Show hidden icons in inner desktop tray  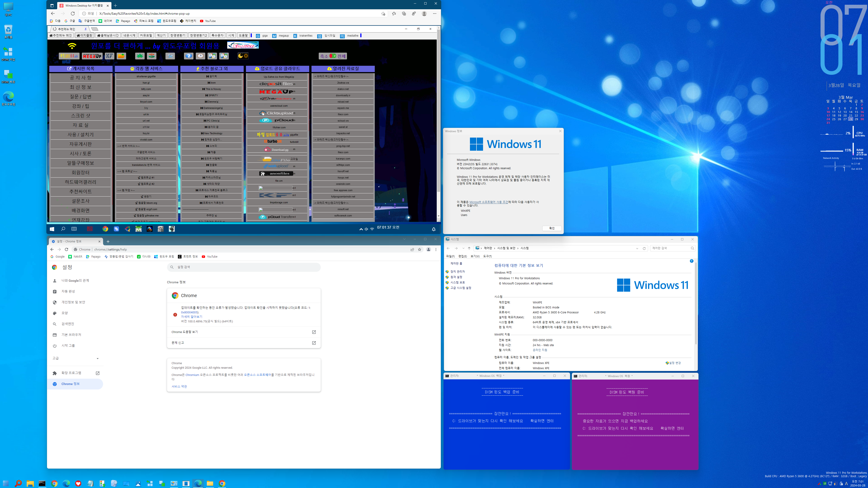[x=361, y=229]
